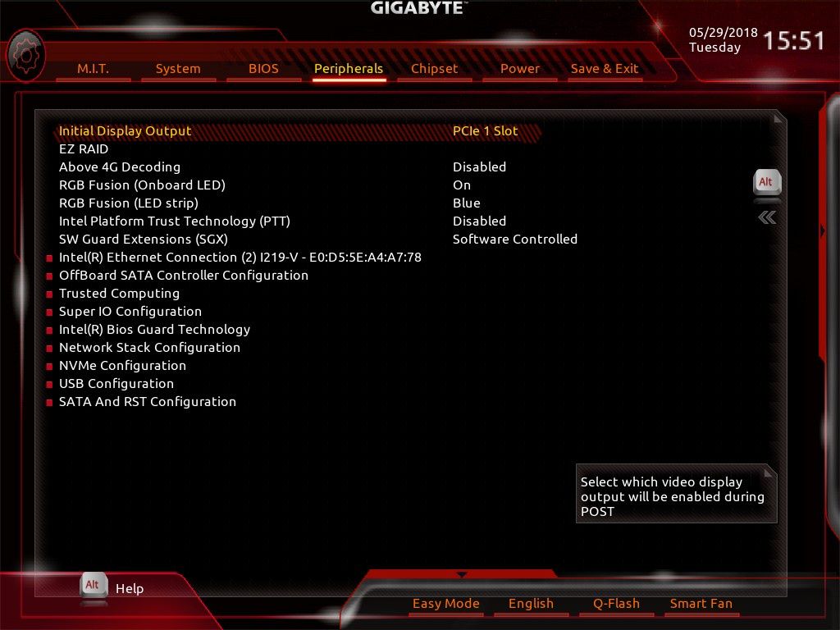Click the gear icon at top left
840x630 pixels.
point(25,57)
